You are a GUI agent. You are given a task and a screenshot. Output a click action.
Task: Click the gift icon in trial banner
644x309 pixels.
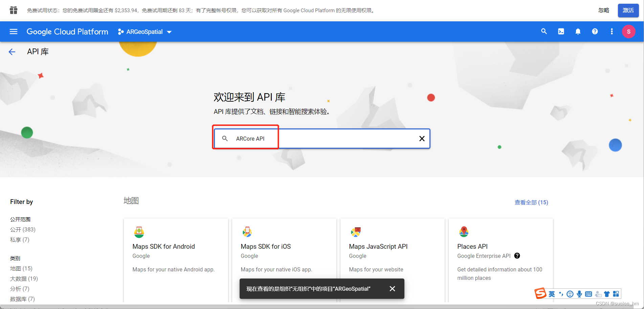click(14, 10)
